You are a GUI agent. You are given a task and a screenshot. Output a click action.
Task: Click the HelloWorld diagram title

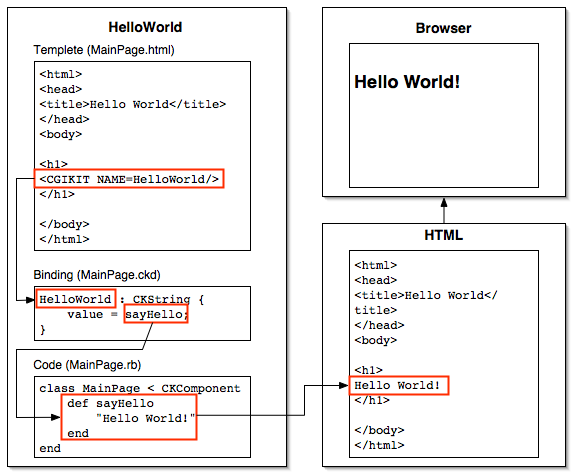pos(145,27)
